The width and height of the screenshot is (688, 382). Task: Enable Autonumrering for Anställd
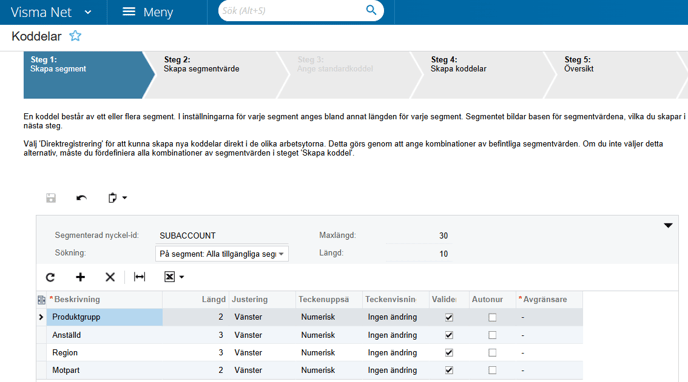[x=492, y=335]
